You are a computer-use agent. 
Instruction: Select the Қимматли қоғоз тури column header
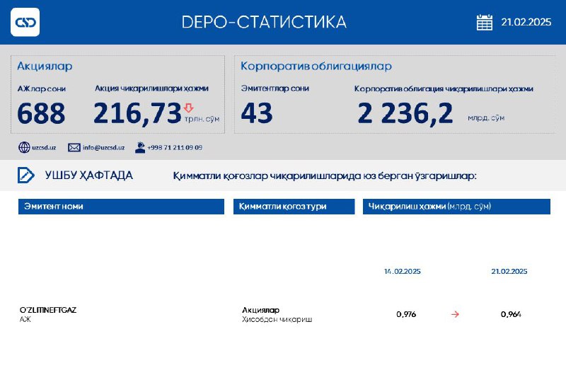[294, 207]
